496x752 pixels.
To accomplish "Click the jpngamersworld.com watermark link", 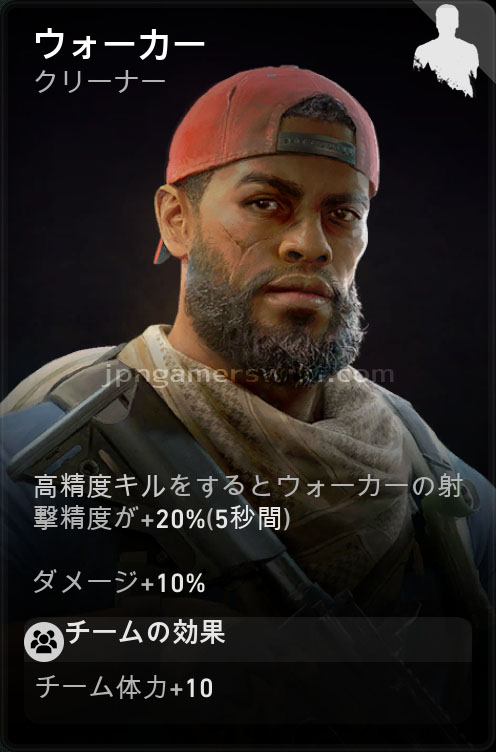I will pos(248,374).
